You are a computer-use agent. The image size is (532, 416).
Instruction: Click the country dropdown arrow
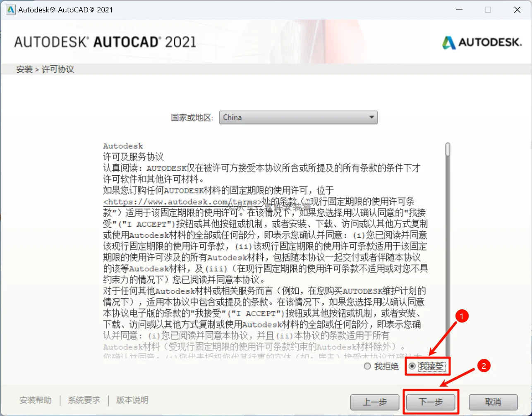(x=371, y=117)
